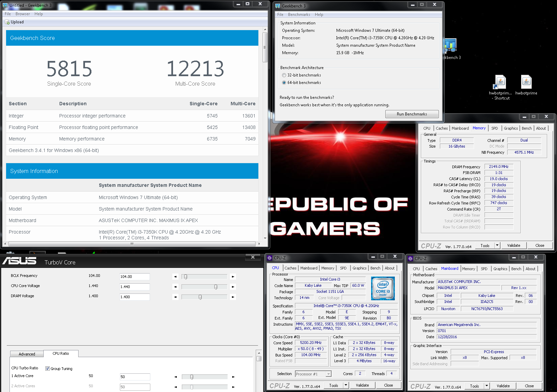
Task: Click the Geekbench 3 window title icon
Action: 278,6
